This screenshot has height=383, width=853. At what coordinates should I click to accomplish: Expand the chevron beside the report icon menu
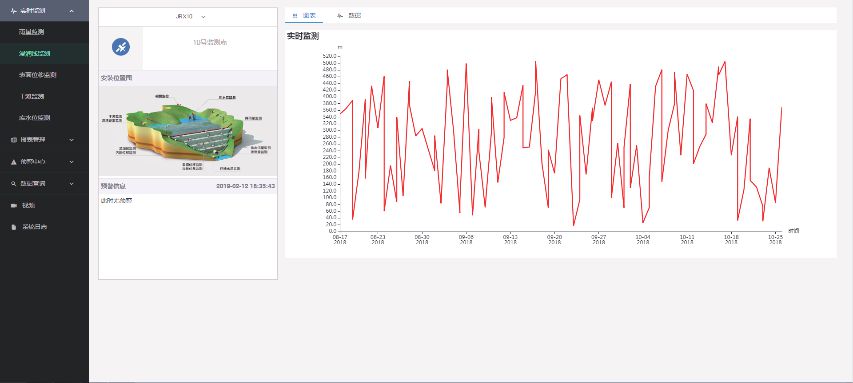click(x=72, y=140)
